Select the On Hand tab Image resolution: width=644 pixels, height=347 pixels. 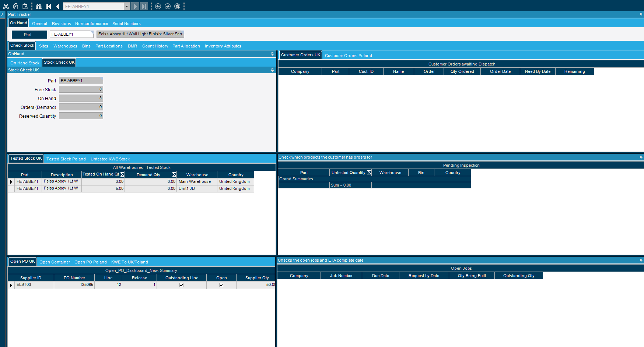[18, 23]
